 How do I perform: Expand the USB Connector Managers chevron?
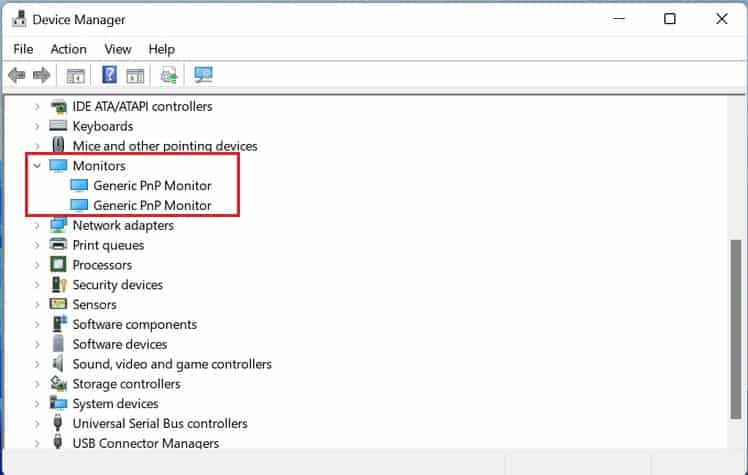tap(37, 443)
